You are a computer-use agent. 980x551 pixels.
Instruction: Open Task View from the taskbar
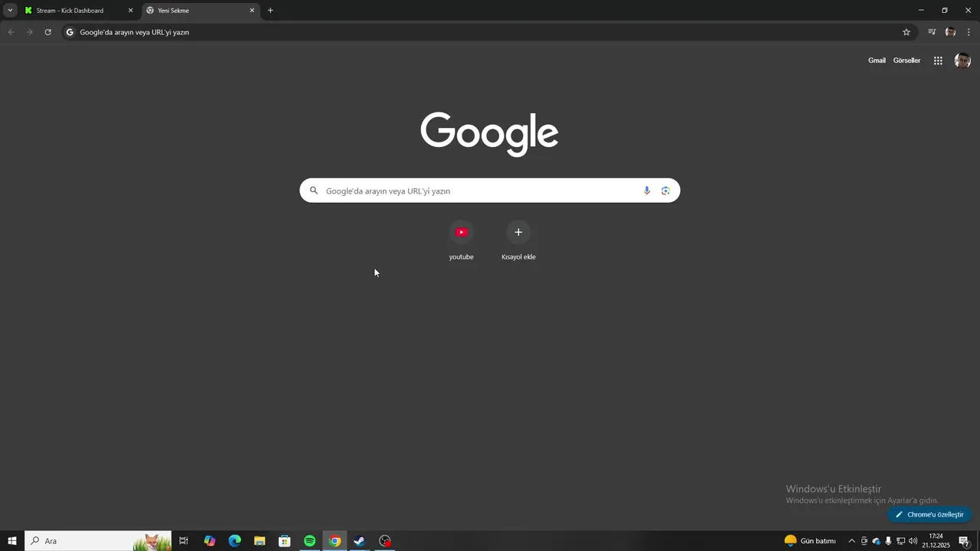[x=184, y=541]
